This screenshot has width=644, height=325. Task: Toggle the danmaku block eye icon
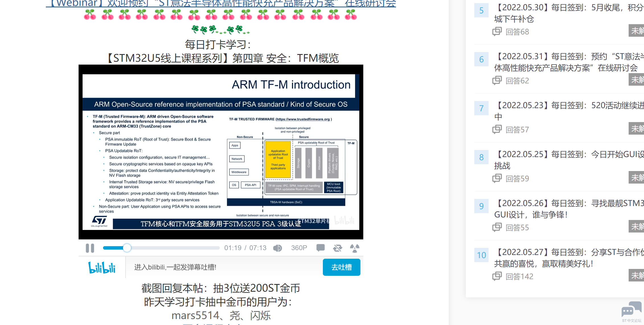click(337, 248)
